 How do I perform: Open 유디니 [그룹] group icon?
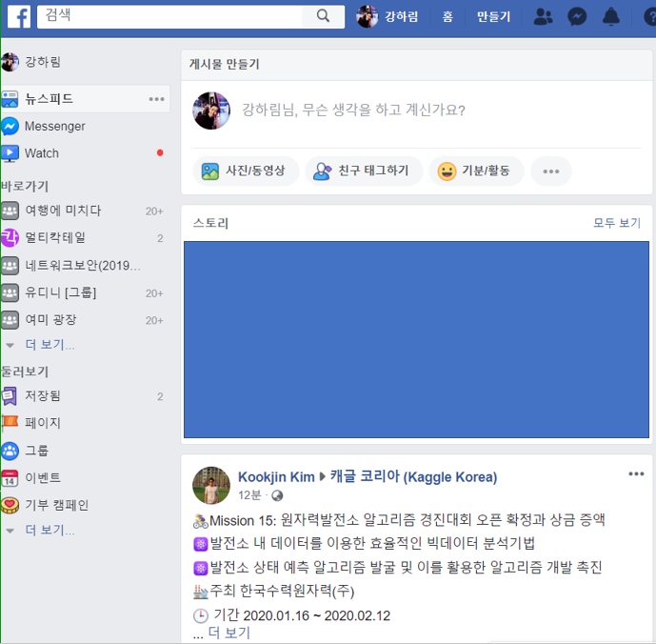[x=10, y=293]
